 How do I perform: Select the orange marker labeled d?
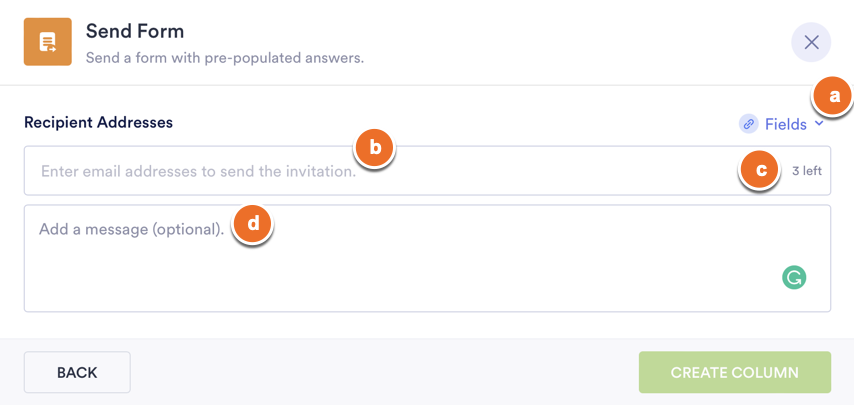click(x=253, y=224)
